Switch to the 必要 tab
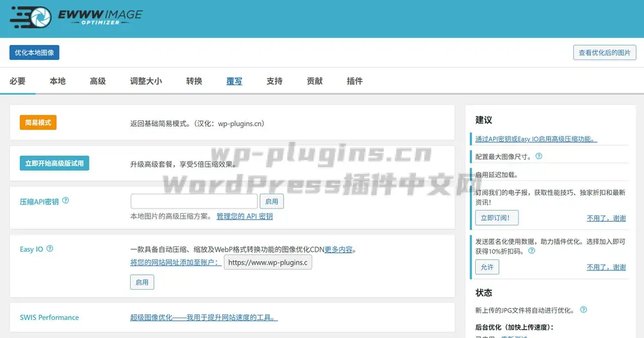This screenshot has width=644, height=338. click(17, 81)
